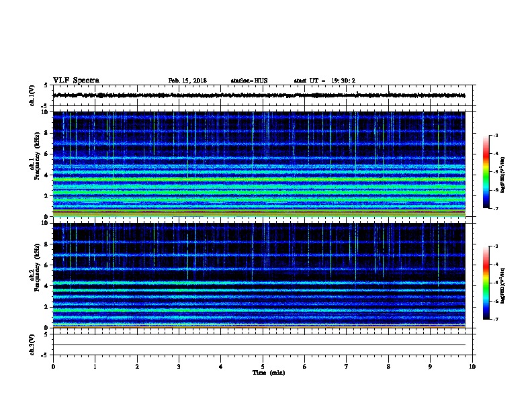
Task: Click the ch.1 voltage waveform trace
Action: point(259,95)
